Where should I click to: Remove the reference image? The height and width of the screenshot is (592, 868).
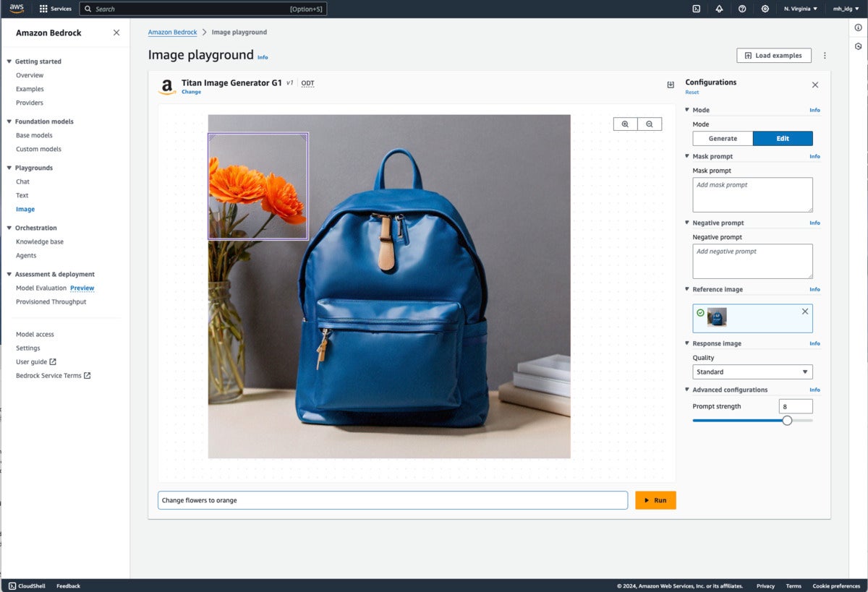tap(805, 312)
